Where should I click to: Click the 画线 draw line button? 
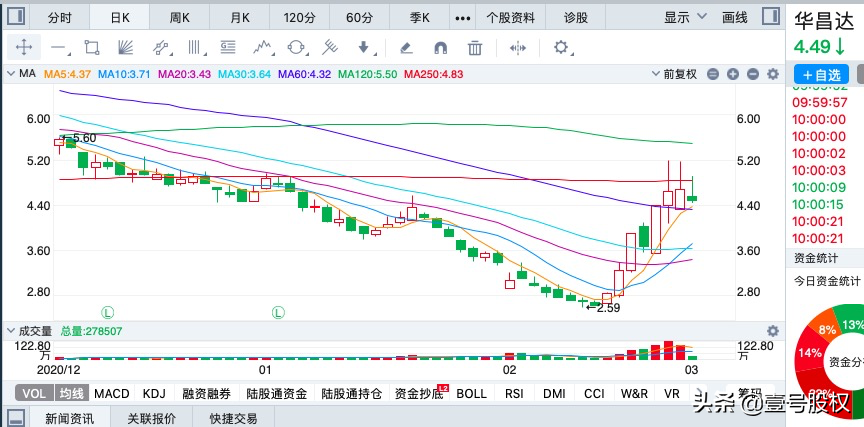tap(735, 17)
